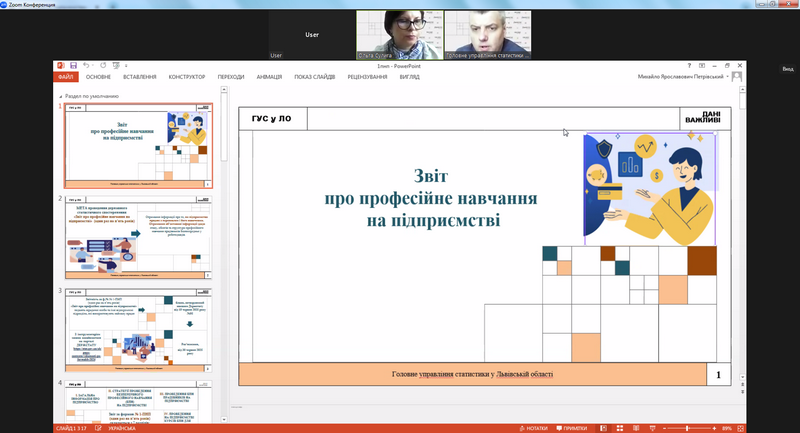
Task: Select slide 2 thumbnail in the panel
Action: point(138,235)
